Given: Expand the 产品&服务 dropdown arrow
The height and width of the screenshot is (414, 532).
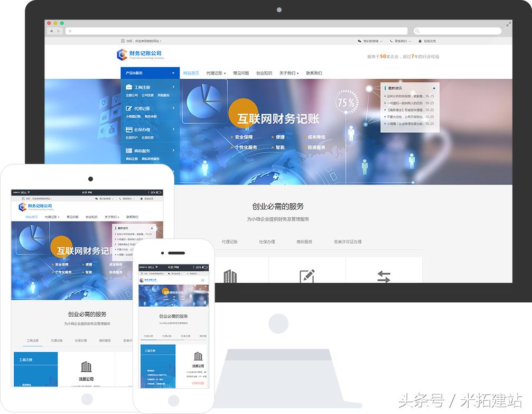Looking at the screenshot, I should pyautogui.click(x=173, y=72).
